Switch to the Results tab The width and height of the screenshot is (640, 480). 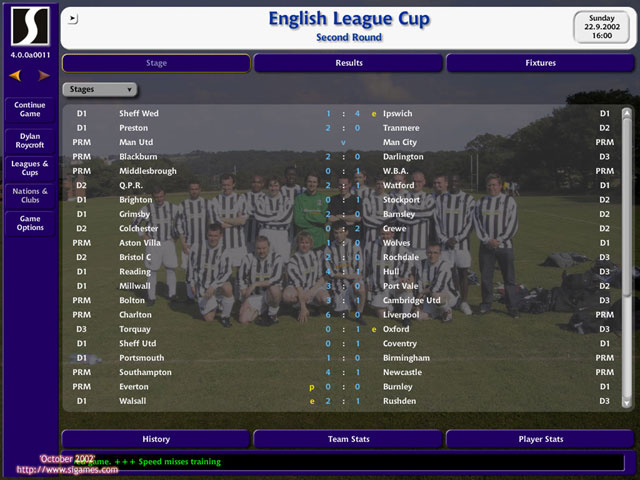(349, 63)
